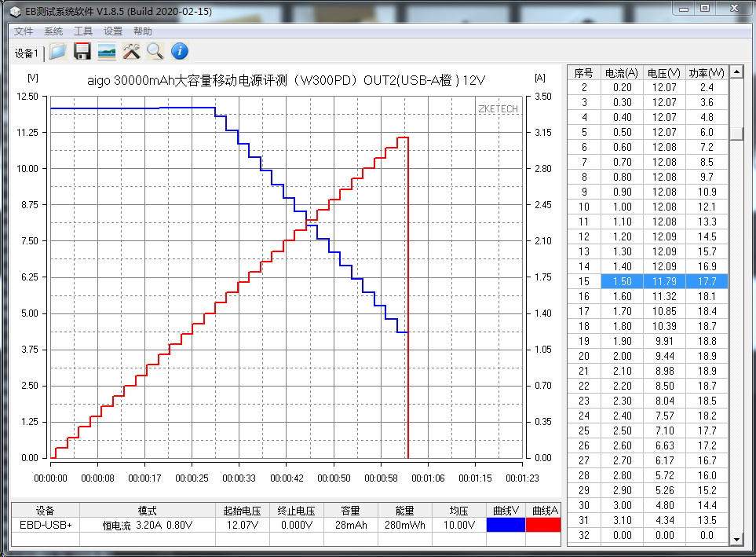This screenshot has height=557, width=756.
Task: Click the 设备 header in bottom table
Action: tap(46, 511)
